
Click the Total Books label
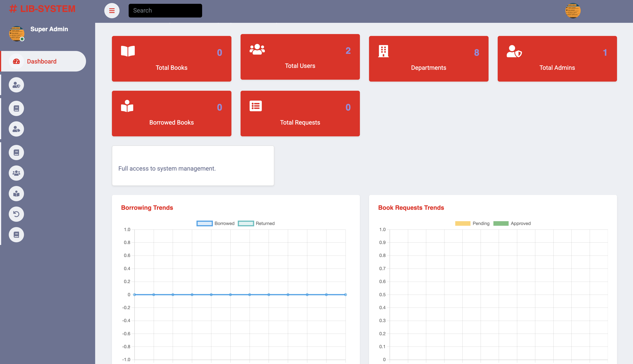pos(172,68)
